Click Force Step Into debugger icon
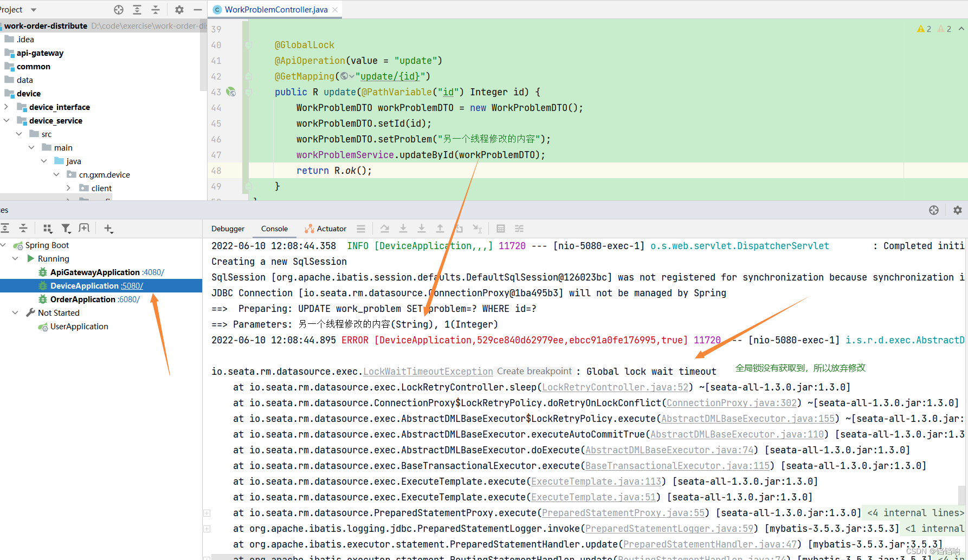 coord(422,229)
